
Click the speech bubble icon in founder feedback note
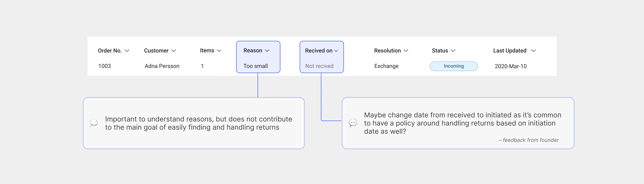[353, 123]
